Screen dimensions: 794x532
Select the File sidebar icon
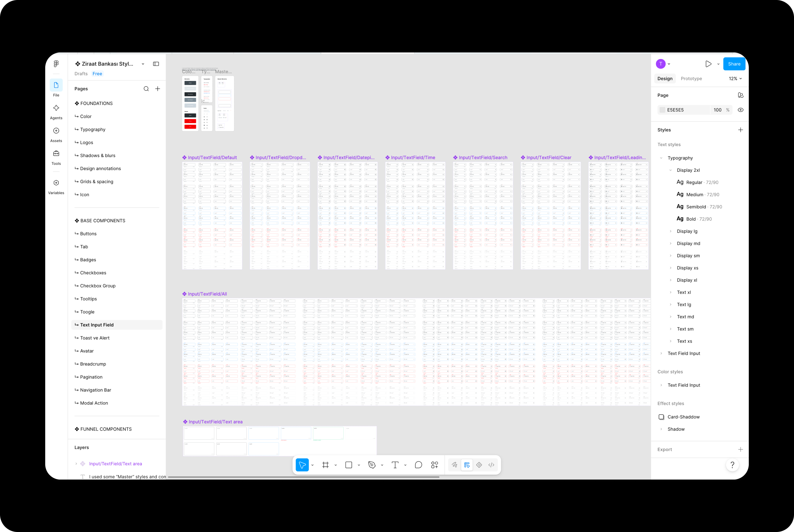(x=56, y=85)
